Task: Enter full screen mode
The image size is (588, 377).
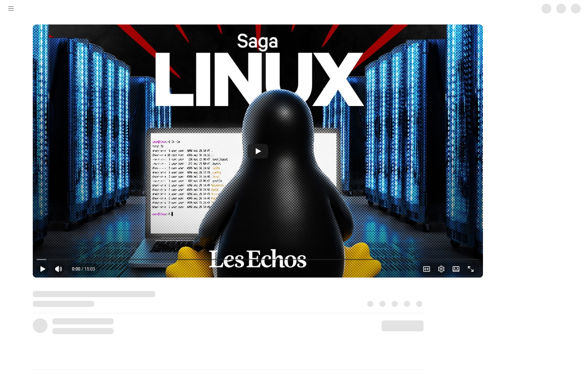Action: pos(471,269)
